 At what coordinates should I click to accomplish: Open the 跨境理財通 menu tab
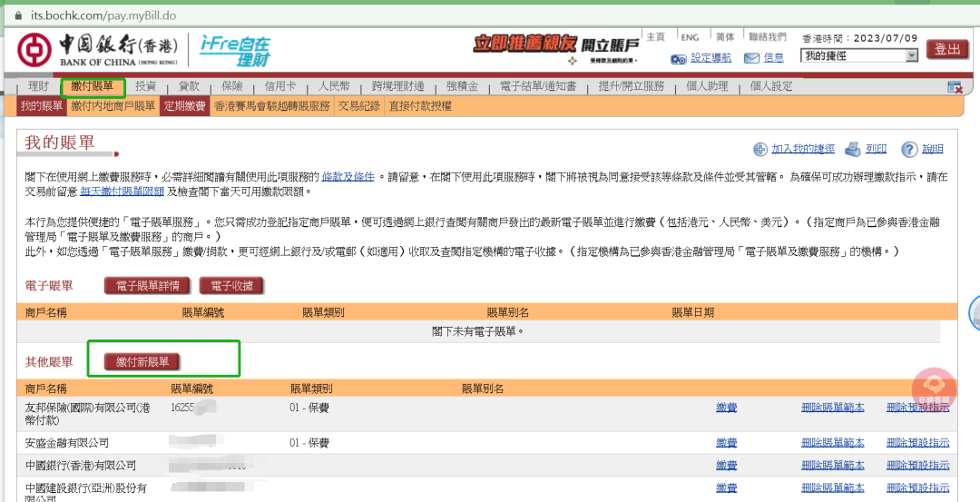[397, 86]
